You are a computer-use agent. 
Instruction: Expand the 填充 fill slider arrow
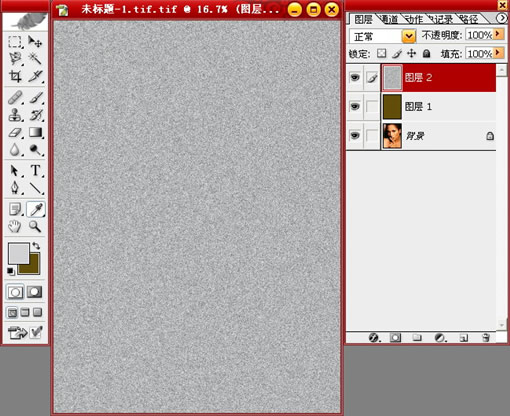(x=498, y=53)
